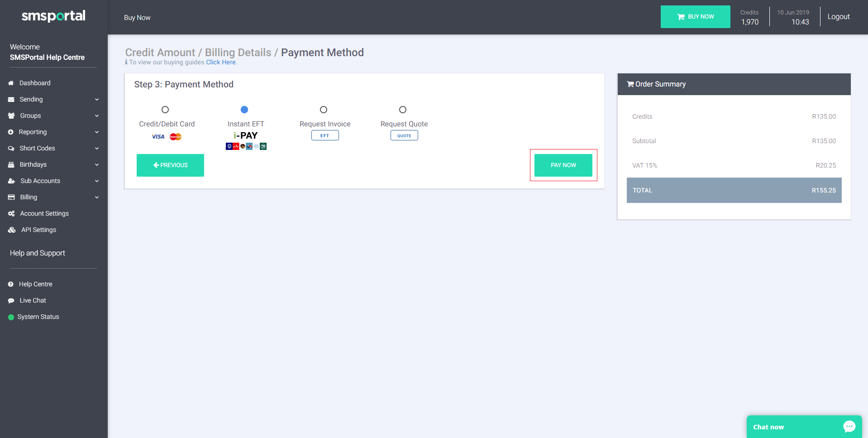
Task: Choose the Request Invoice payment method
Action: tap(323, 109)
